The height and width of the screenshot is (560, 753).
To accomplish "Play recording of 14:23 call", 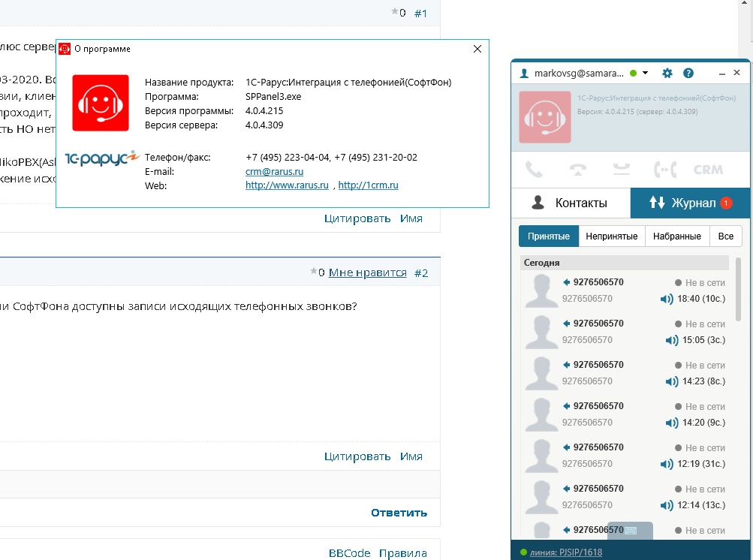I will tap(671, 382).
